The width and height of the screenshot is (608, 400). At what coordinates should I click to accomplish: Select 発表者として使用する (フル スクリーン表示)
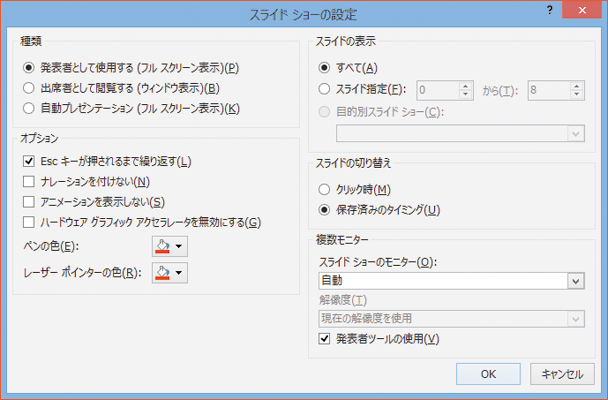click(29, 68)
